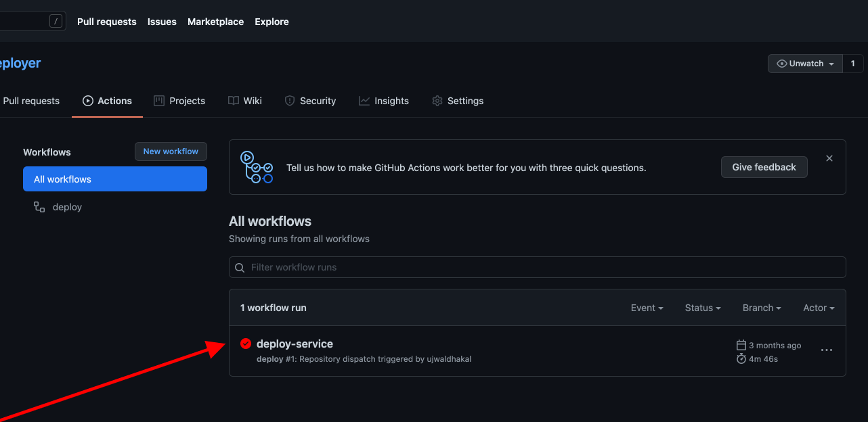Click the 3 months ago timestamp
The image size is (868, 422).
[x=775, y=346]
